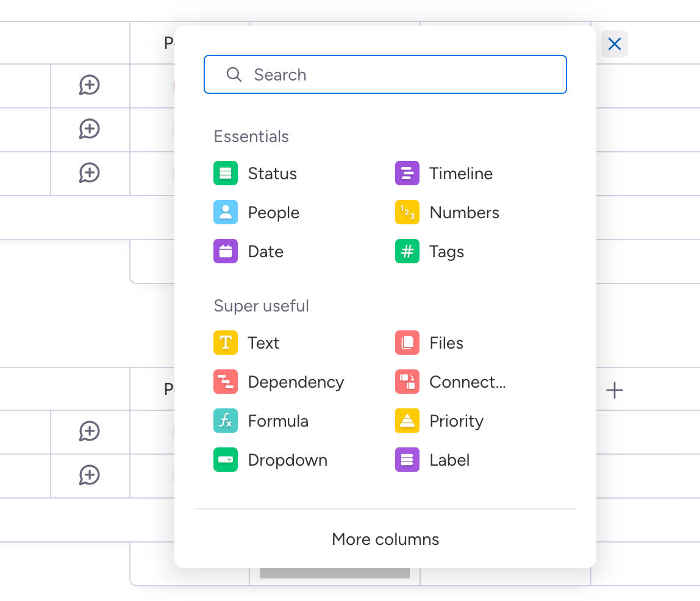Select the Dropdown column type
Screen dimensions: 700x601
click(288, 460)
